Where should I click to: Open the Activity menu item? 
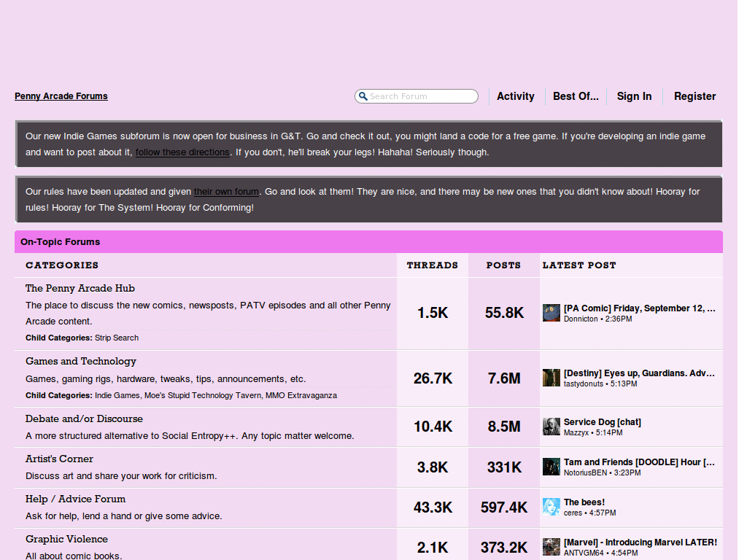516,96
